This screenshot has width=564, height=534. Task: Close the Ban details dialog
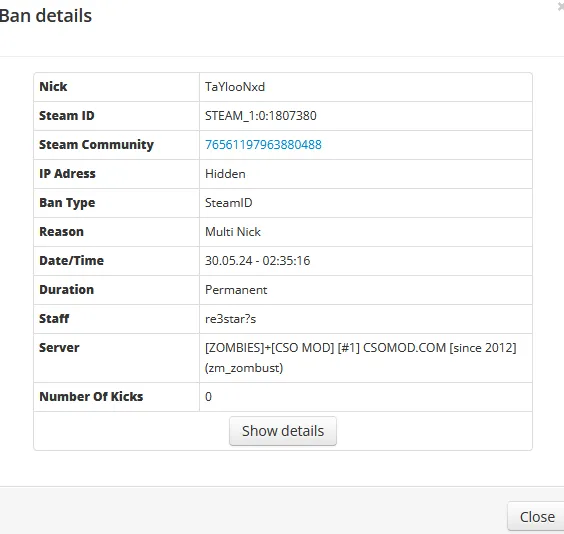537,517
